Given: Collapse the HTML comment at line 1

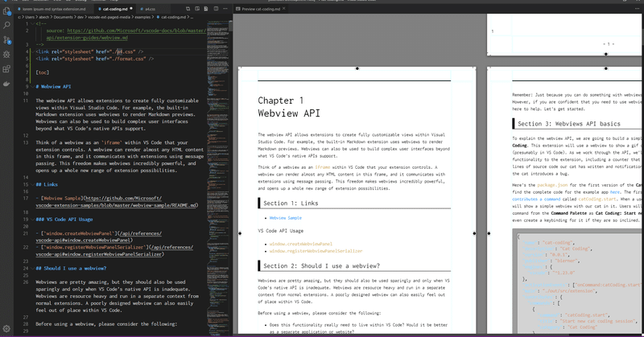Looking at the screenshot, I should [x=33, y=24].
